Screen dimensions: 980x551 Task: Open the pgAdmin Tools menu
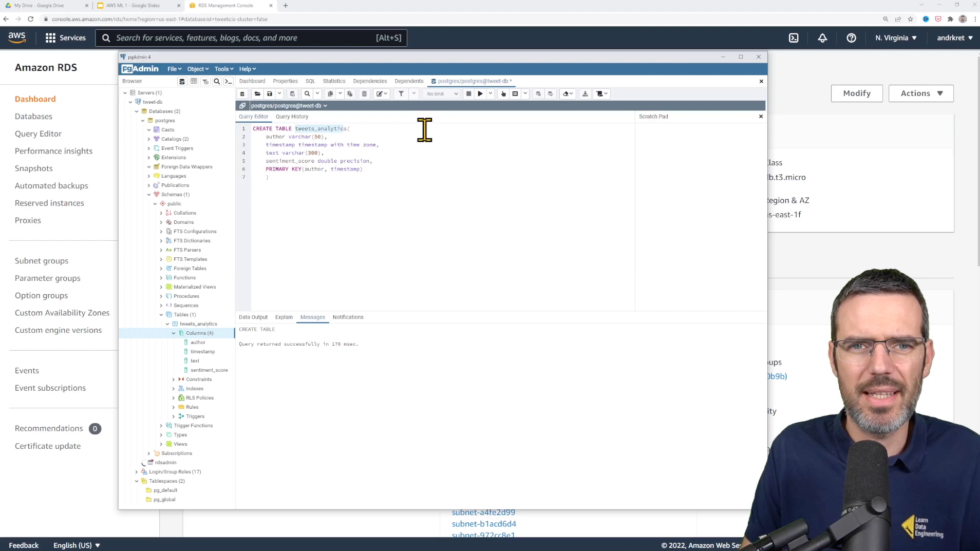[x=224, y=69]
